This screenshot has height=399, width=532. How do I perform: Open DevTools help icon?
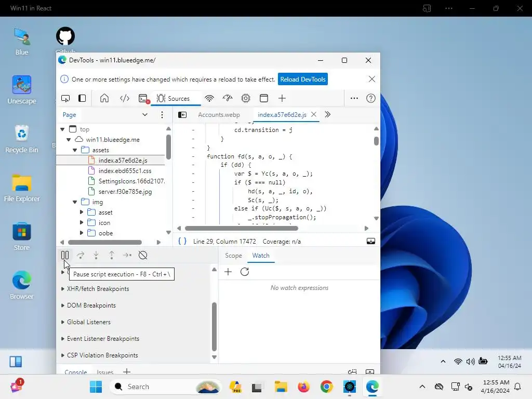[371, 98]
